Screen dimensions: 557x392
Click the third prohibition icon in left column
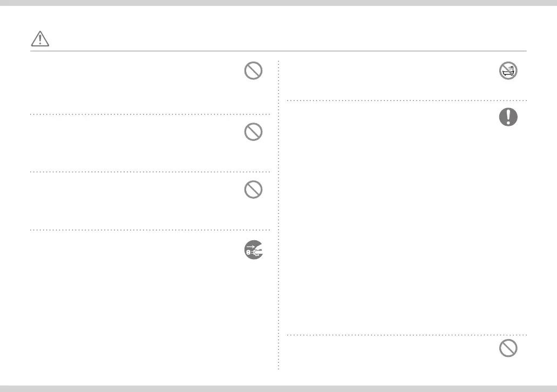(254, 190)
